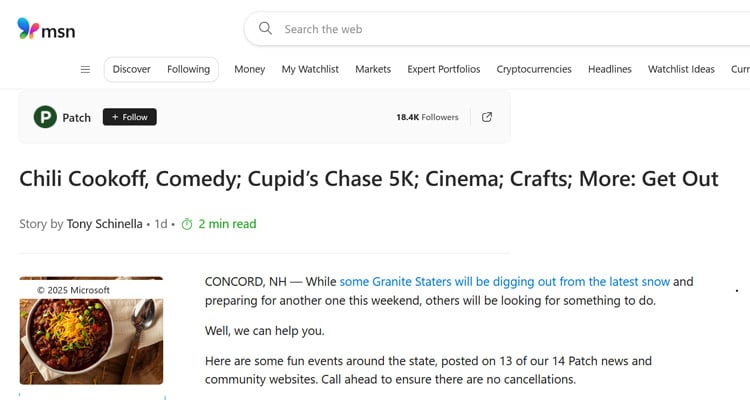Open the Markets page
Image resolution: width=750 pixels, height=400 pixels.
click(x=373, y=69)
